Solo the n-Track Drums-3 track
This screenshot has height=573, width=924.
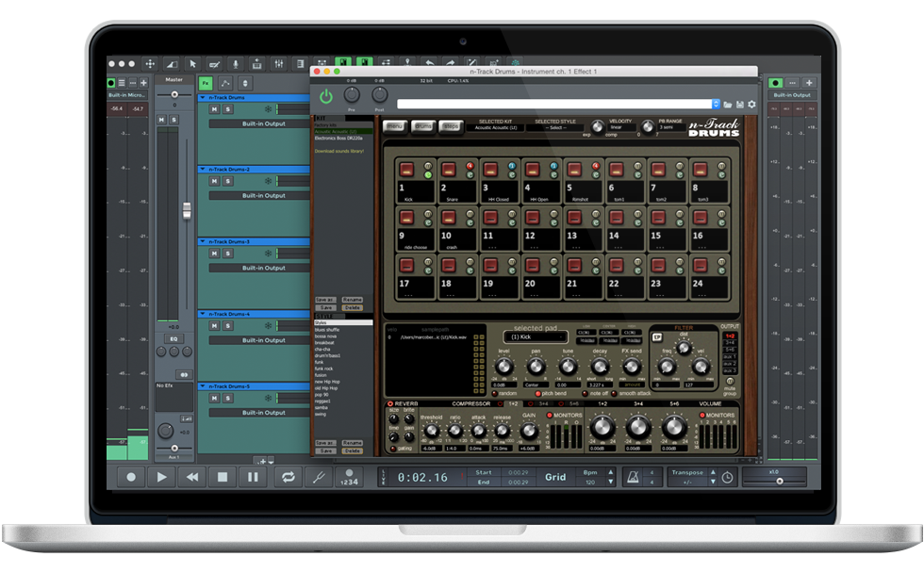pos(227,254)
